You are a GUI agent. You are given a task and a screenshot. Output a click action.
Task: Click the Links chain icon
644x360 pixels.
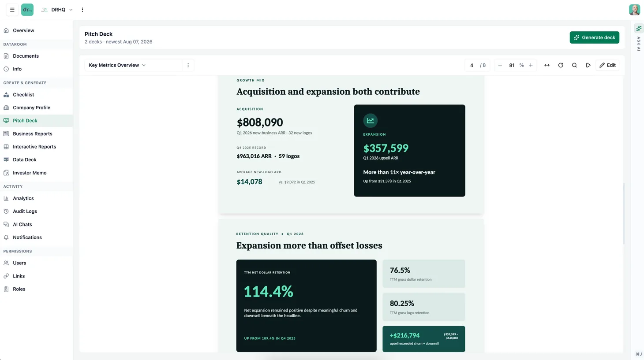[6, 276]
